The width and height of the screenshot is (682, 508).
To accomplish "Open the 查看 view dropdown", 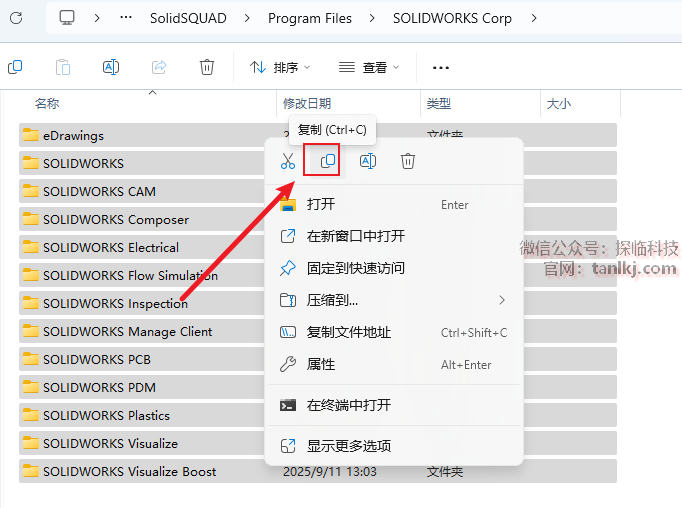I will pyautogui.click(x=369, y=67).
